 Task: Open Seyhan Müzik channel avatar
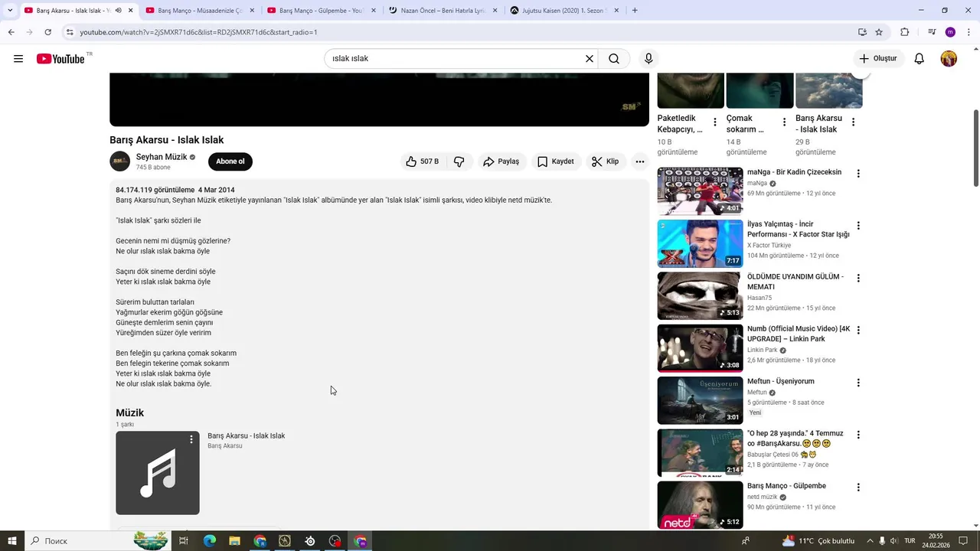(x=120, y=161)
